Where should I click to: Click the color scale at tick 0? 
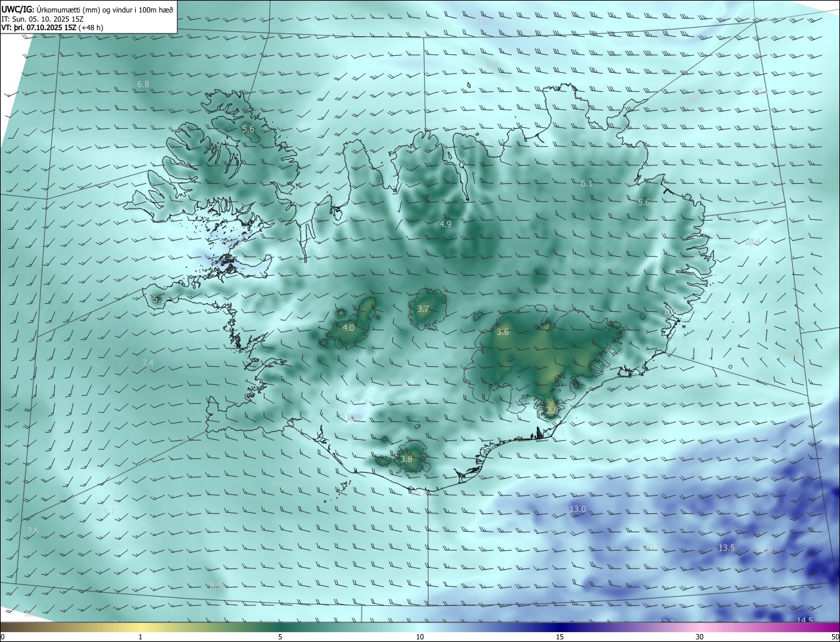[x=2, y=637]
